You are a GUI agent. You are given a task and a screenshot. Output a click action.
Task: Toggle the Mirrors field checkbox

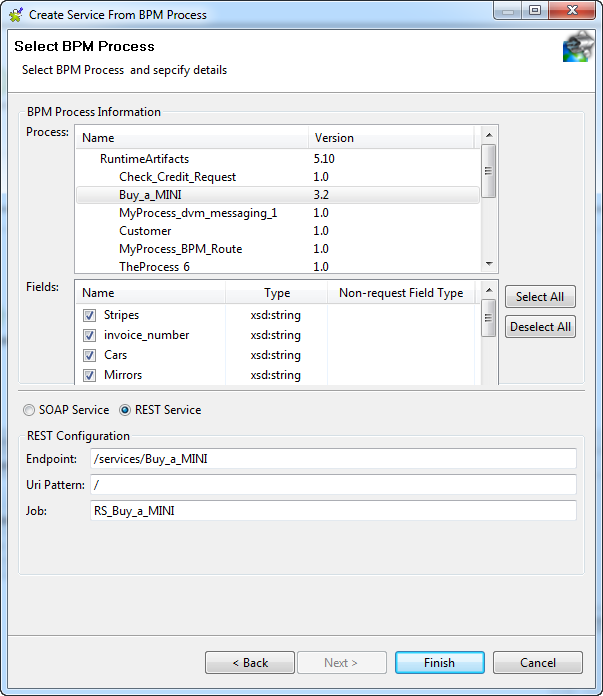89,376
